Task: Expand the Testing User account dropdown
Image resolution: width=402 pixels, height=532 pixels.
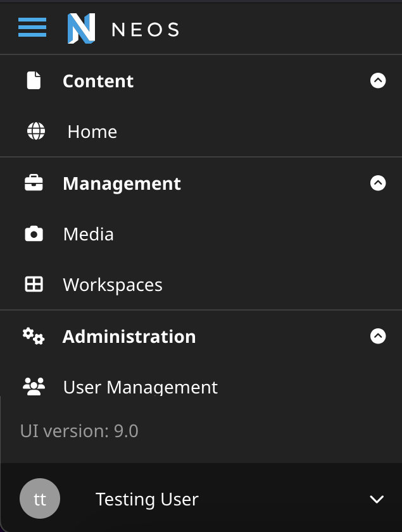Action: [377, 498]
